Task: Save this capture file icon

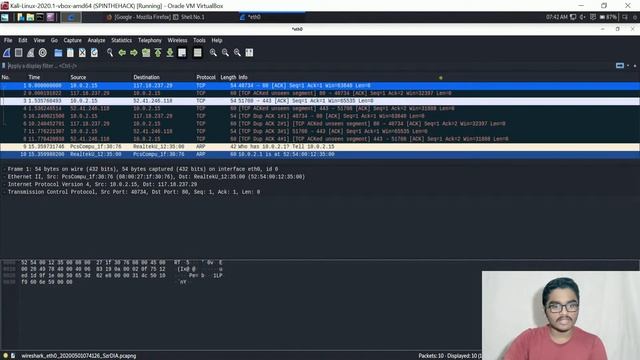Action: (70, 53)
